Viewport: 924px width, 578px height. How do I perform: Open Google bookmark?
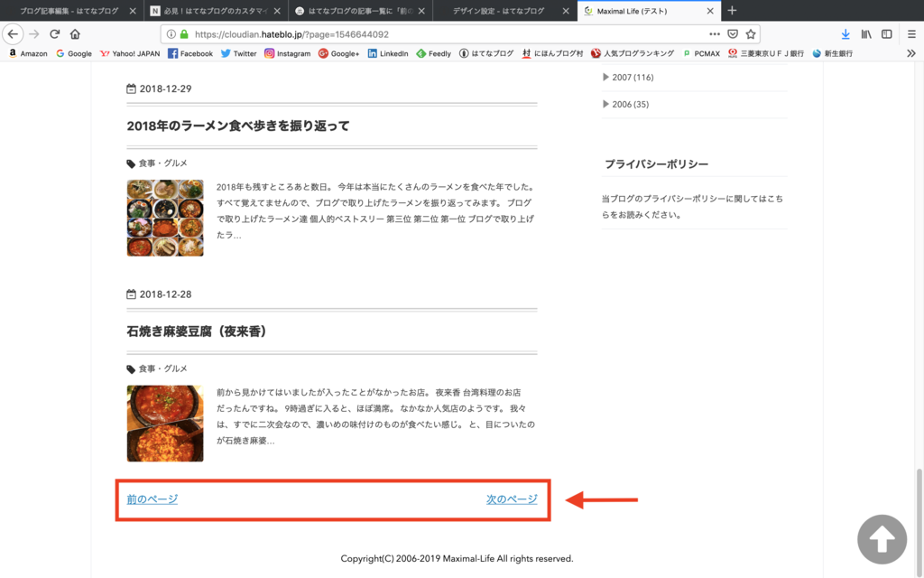coord(74,53)
